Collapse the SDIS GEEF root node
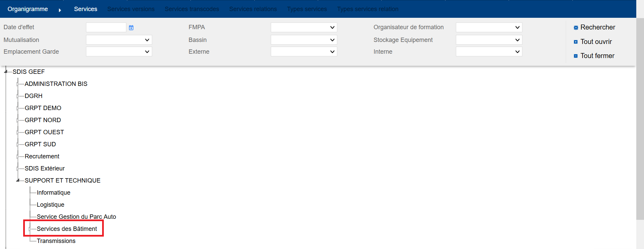This screenshot has height=249, width=644. [x=6, y=71]
